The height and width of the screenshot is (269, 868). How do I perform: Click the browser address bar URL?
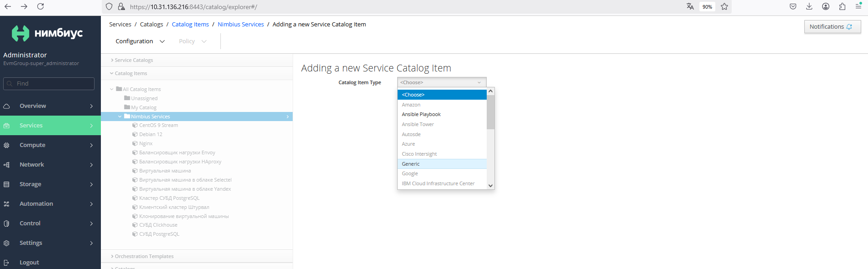point(194,7)
